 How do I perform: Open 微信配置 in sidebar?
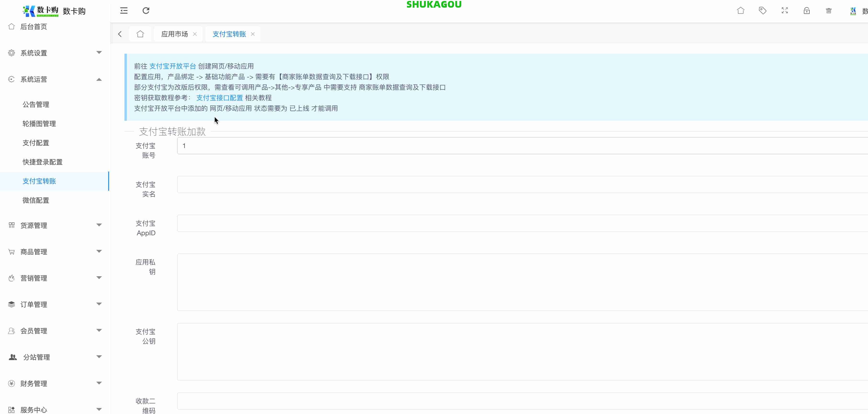[x=36, y=200]
